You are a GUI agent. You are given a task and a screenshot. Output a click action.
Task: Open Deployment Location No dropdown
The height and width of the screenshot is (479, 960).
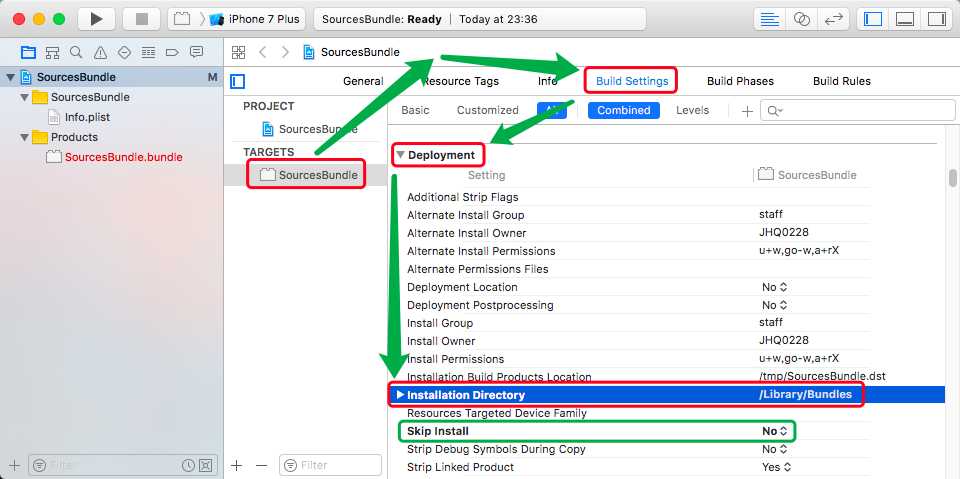pyautogui.click(x=774, y=287)
